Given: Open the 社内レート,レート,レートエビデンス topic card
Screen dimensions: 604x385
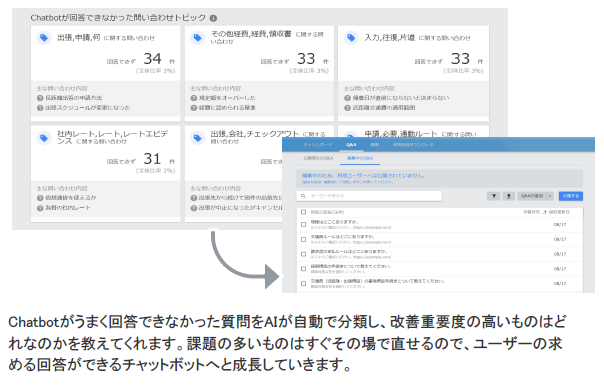Looking at the screenshot, I should [106, 173].
